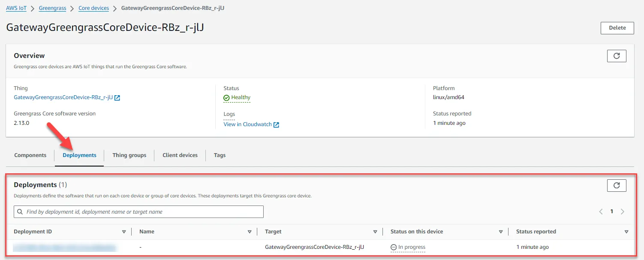Click the In progress status icon
The height and width of the screenshot is (260, 644).
394,247
